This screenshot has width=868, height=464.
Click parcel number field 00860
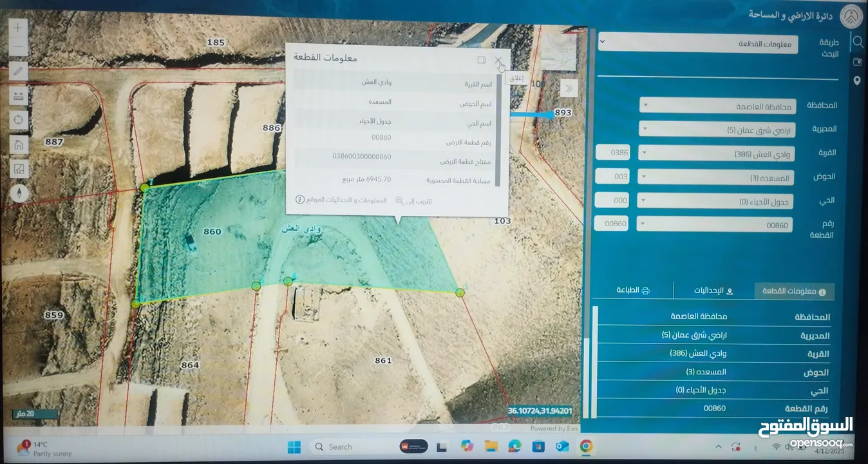coord(611,223)
